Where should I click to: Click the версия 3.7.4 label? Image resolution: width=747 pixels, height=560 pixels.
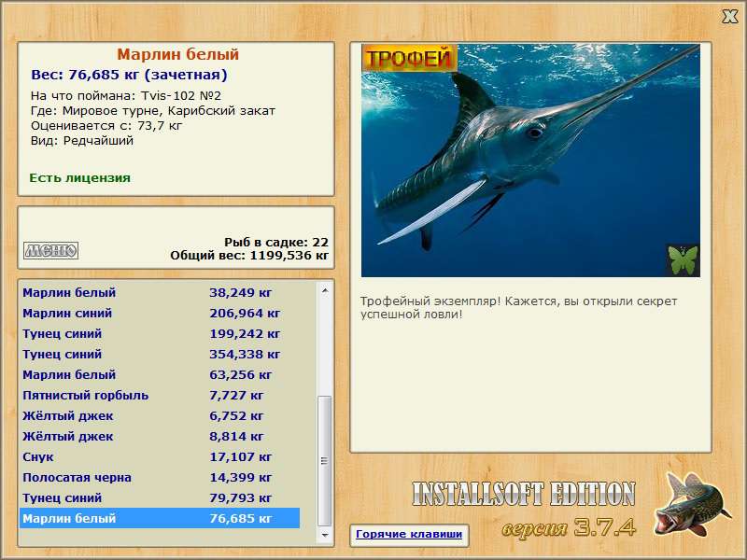[569, 527]
